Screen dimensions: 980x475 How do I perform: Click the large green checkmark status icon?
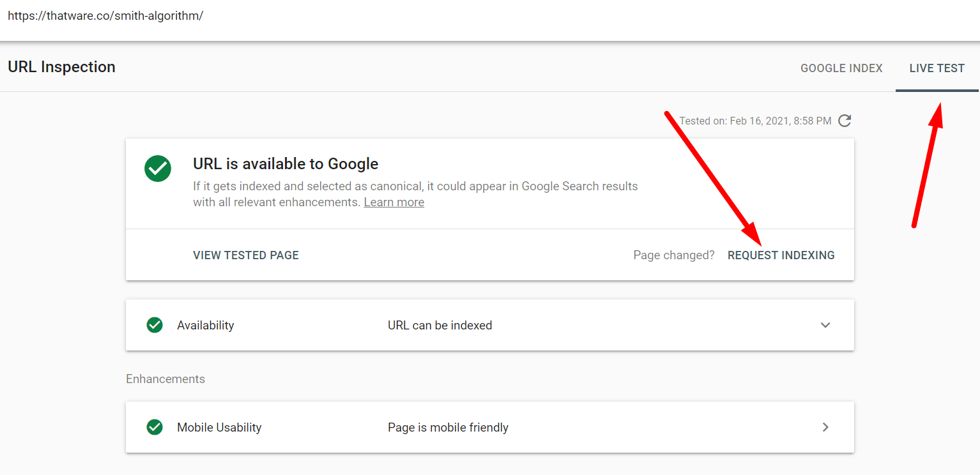[x=157, y=169]
